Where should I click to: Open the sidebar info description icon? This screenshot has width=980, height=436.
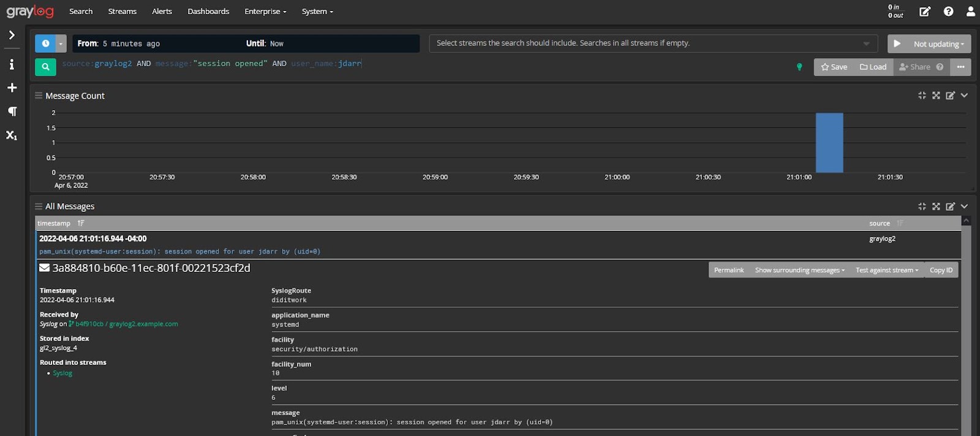(x=12, y=64)
